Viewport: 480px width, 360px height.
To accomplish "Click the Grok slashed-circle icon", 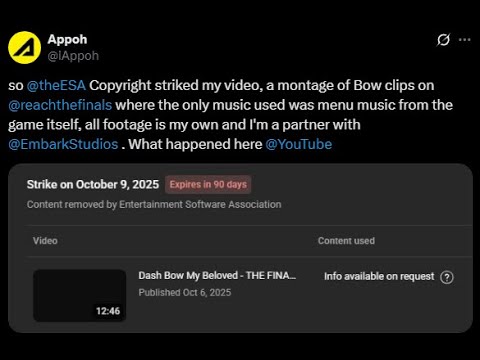I will [443, 40].
